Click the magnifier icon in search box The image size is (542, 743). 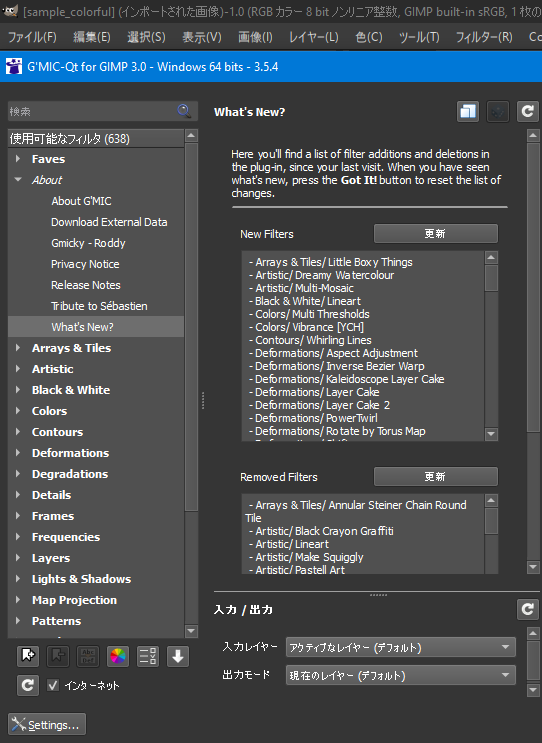click(184, 111)
